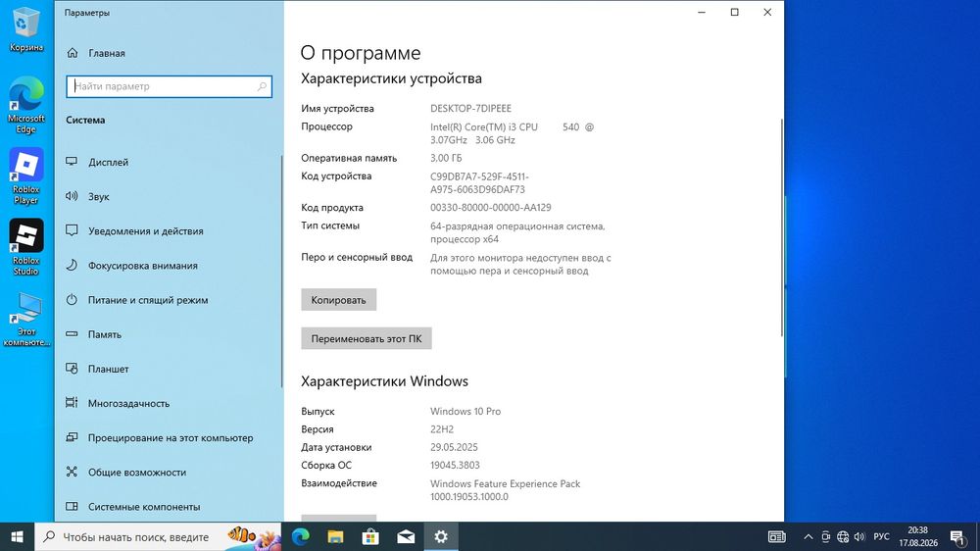Open the Главная home icon in Settings

73,53
